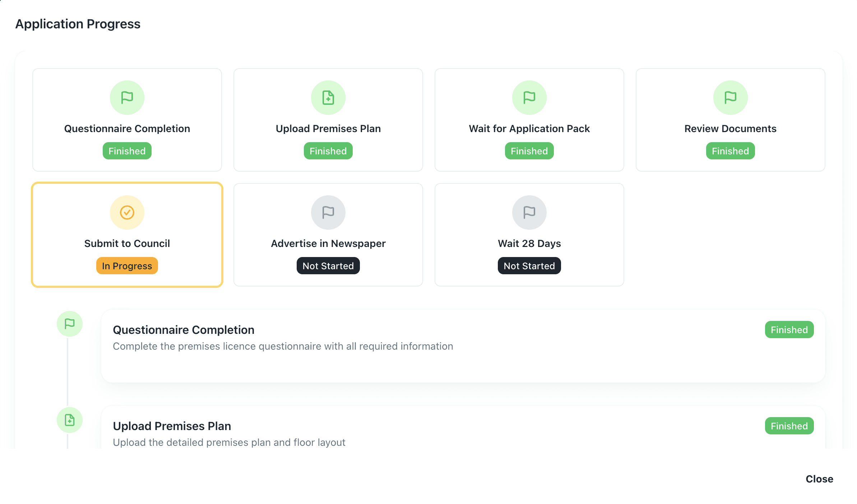Click the Finished badge on Review Documents card
This screenshot has height=504, width=857.
(x=730, y=151)
